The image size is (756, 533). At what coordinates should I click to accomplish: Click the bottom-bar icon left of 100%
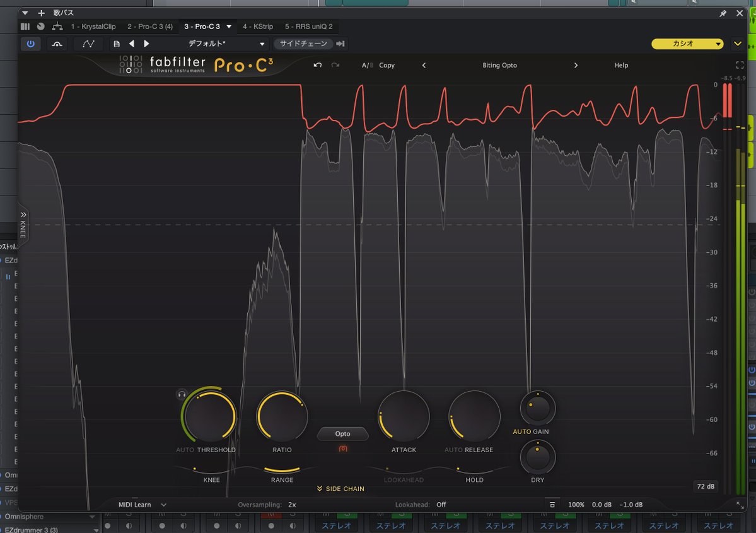552,505
